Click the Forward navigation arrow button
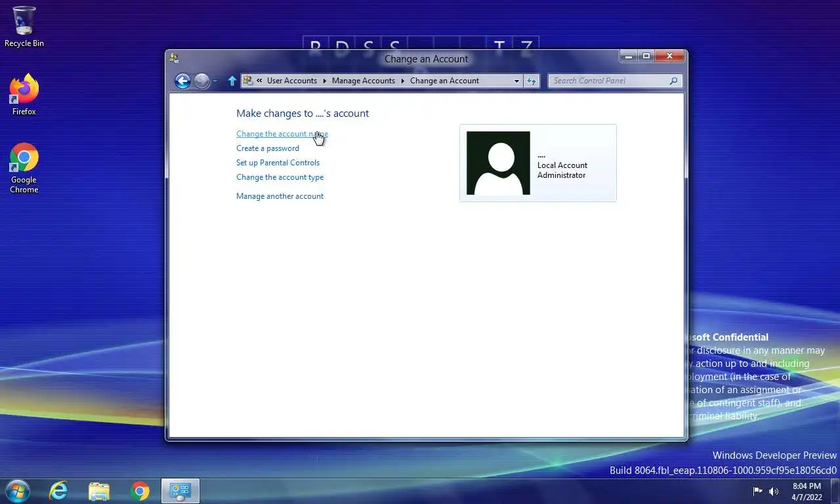840x504 pixels. click(202, 81)
